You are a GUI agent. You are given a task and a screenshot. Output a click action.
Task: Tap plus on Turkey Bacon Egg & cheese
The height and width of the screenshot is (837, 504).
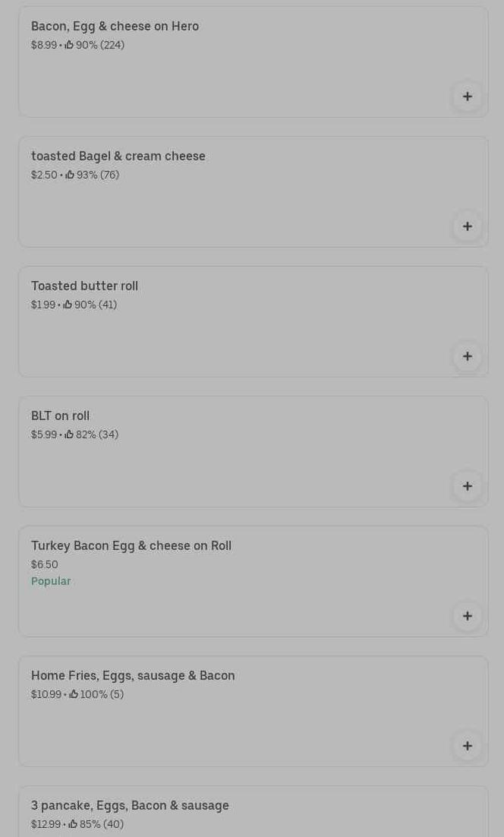tap(467, 616)
